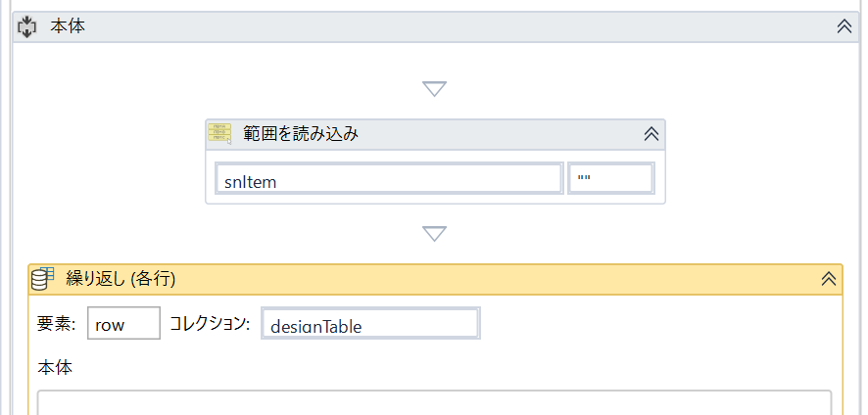Click the row element field

coord(123,324)
